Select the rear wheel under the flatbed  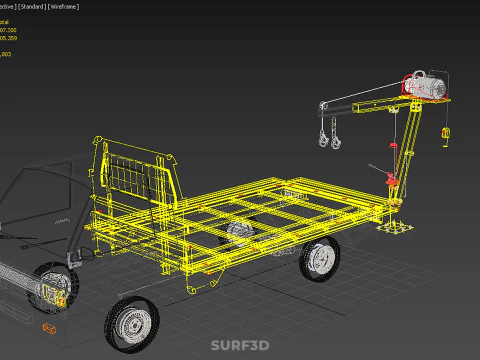[320, 259]
